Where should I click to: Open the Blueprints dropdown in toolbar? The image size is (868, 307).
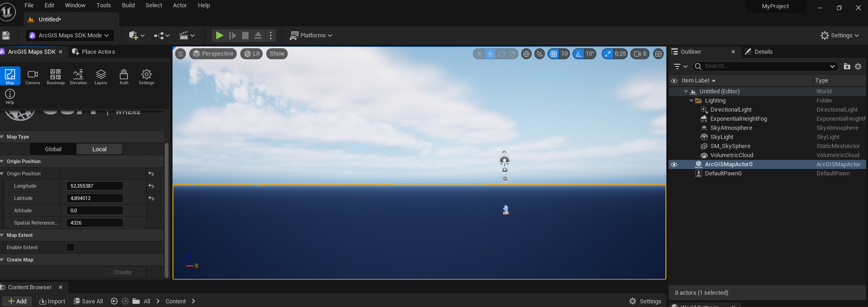point(162,36)
